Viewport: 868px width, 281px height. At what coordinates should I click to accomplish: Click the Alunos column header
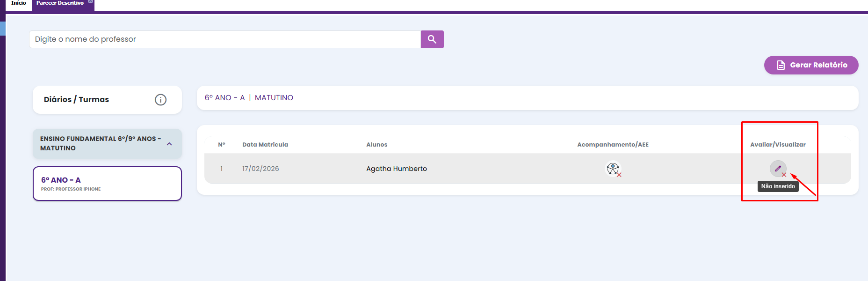376,145
